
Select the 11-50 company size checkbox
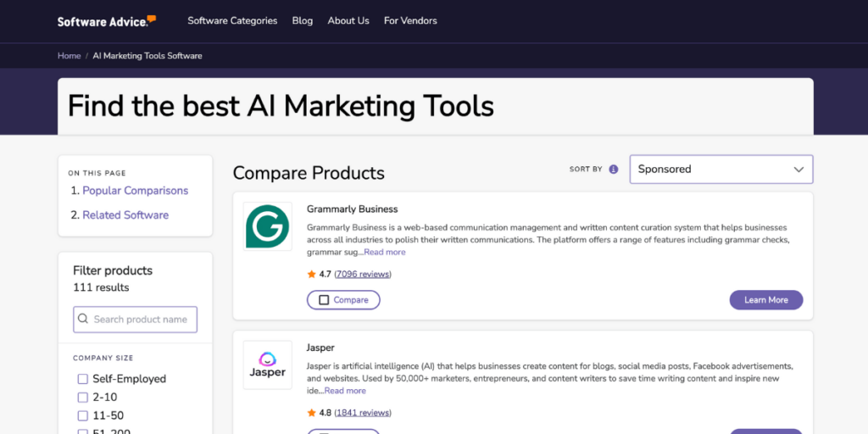pyautogui.click(x=83, y=416)
